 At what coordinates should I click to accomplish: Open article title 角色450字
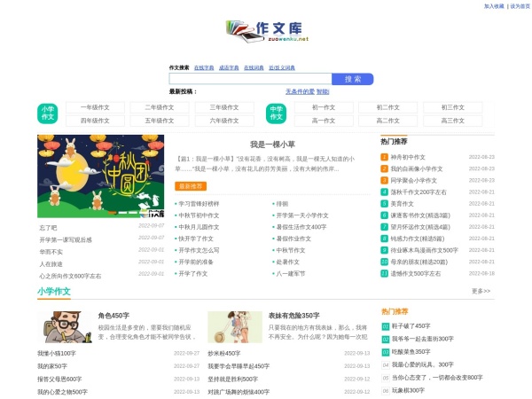pyautogui.click(x=113, y=316)
